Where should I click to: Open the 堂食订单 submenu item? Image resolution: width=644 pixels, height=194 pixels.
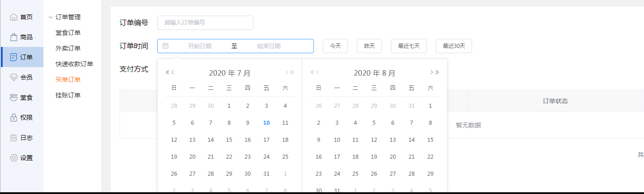coord(68,33)
